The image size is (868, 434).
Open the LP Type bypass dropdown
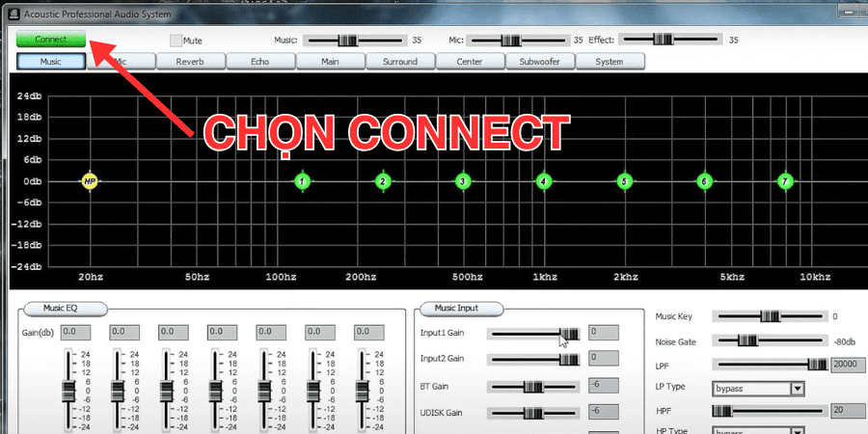[x=758, y=389]
